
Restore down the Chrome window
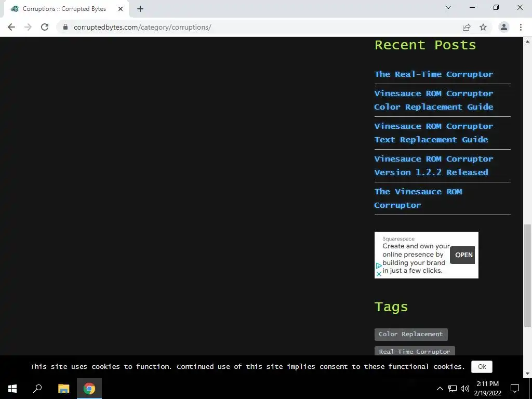tap(496, 7)
